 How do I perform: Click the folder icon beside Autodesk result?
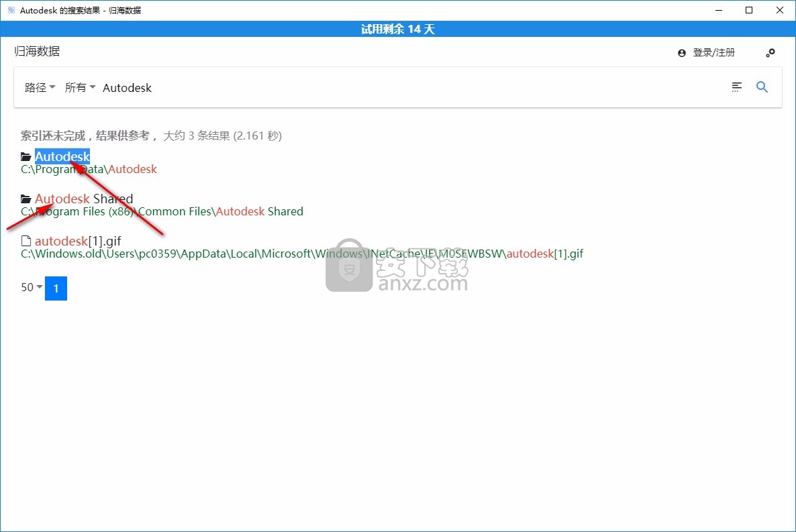[x=26, y=156]
